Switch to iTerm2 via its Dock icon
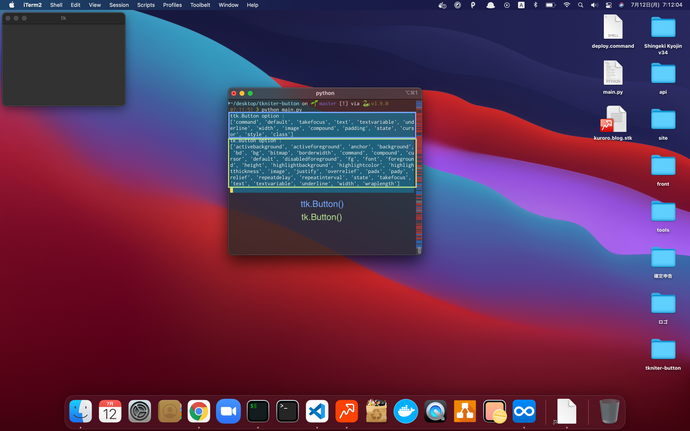Screen dimensions: 690x431 [258, 411]
